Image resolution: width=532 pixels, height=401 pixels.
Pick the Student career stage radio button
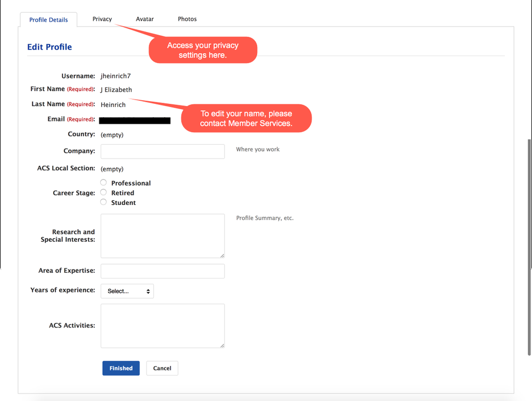[103, 202]
